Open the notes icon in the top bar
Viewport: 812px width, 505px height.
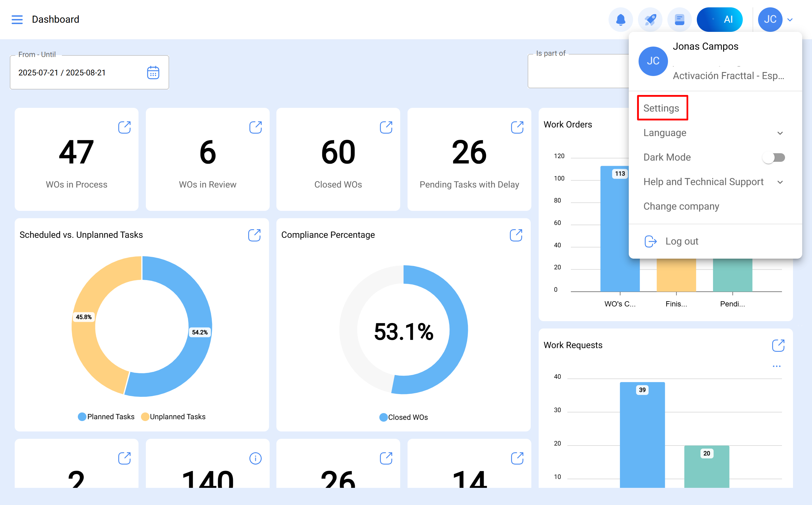(x=680, y=19)
